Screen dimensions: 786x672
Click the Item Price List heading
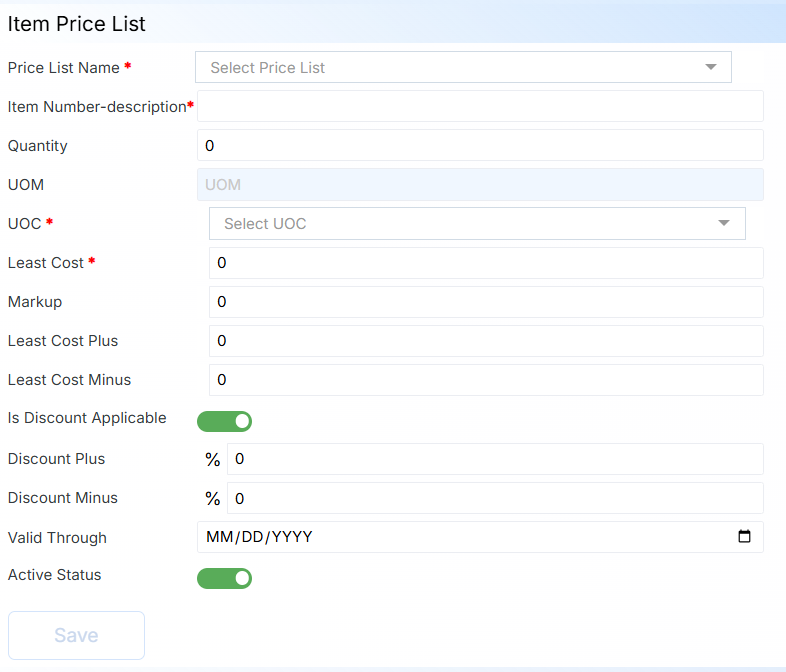(76, 23)
